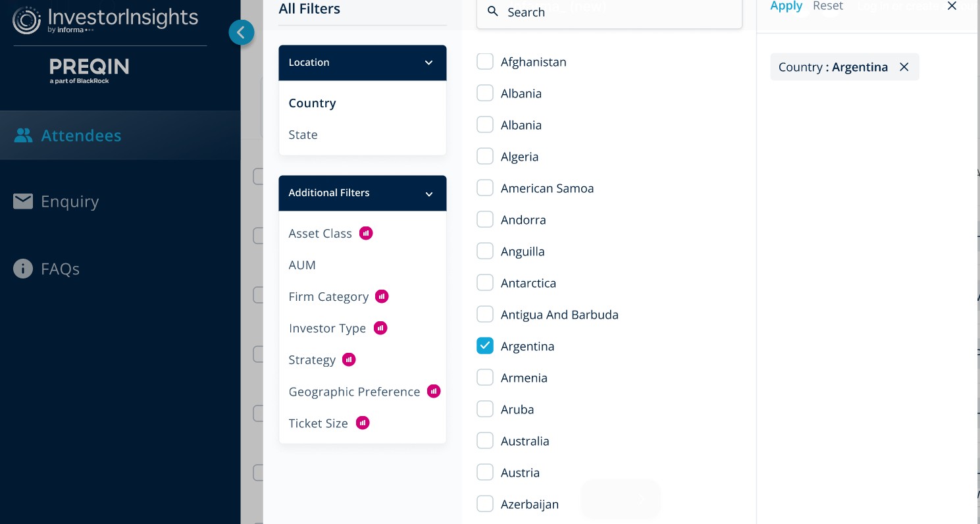Click the FAQs info icon
Image resolution: width=980 pixels, height=524 pixels.
(x=23, y=269)
